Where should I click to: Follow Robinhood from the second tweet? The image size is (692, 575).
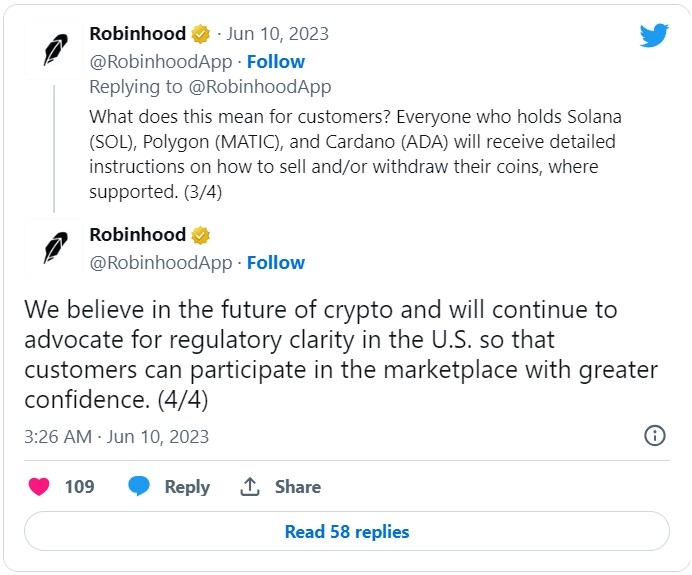pyautogui.click(x=276, y=263)
